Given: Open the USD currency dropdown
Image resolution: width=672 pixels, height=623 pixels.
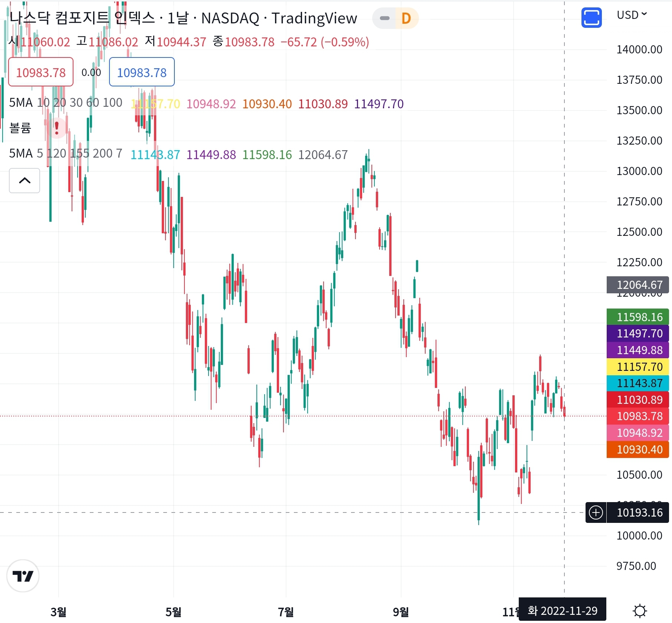Looking at the screenshot, I should coord(632,15).
